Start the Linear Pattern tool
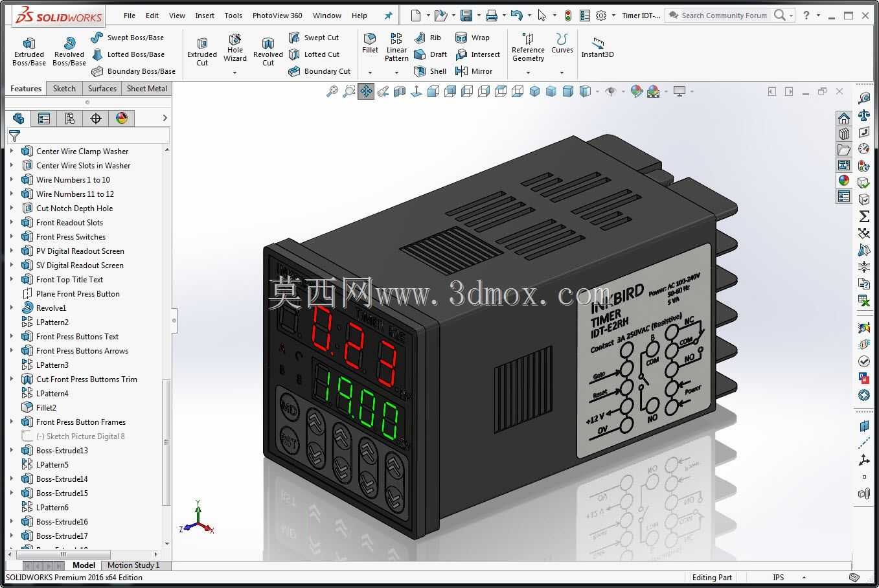The image size is (879, 588). pos(396,48)
